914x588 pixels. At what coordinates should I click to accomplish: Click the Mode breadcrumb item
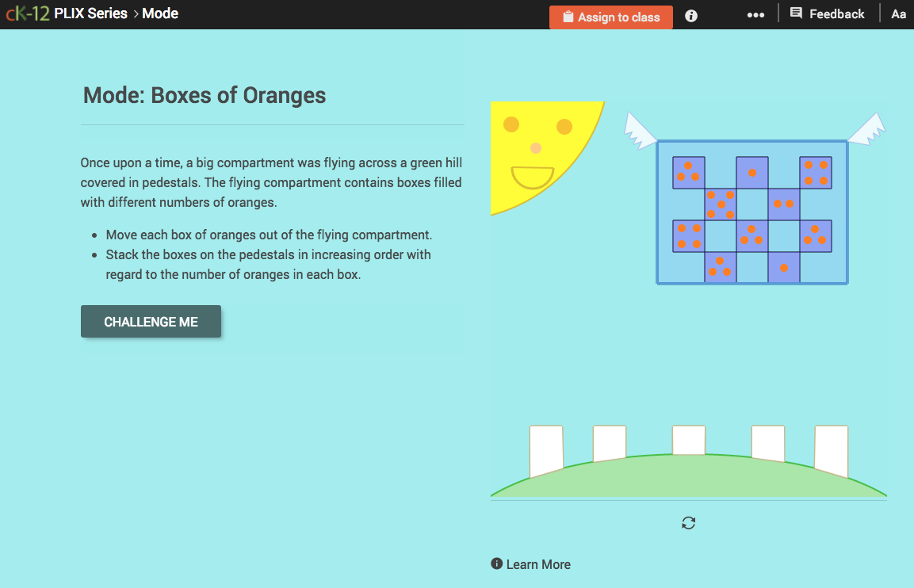tap(160, 13)
